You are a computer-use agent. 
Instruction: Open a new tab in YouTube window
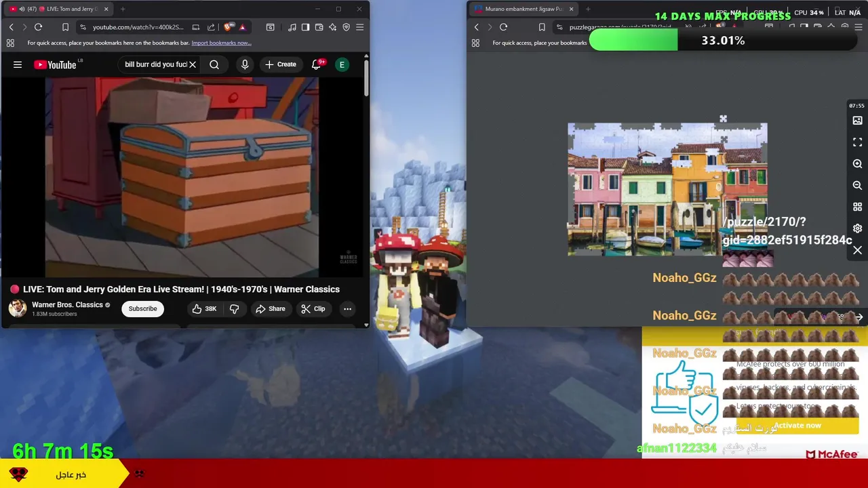click(x=123, y=9)
